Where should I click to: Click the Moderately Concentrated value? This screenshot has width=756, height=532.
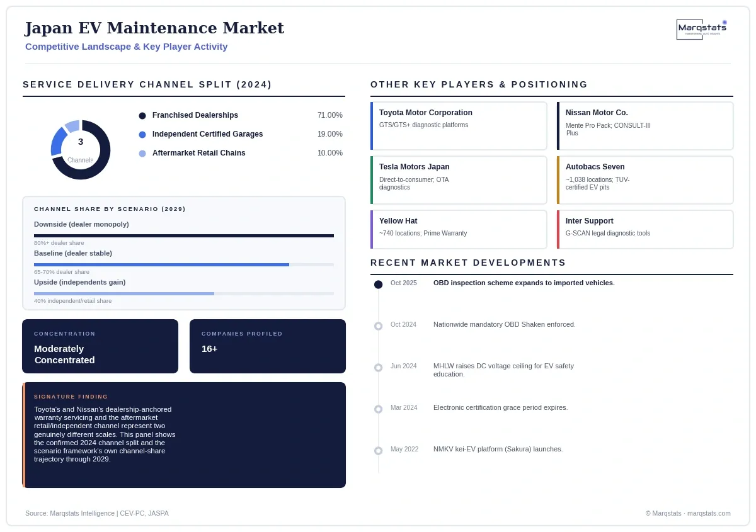pos(64,354)
